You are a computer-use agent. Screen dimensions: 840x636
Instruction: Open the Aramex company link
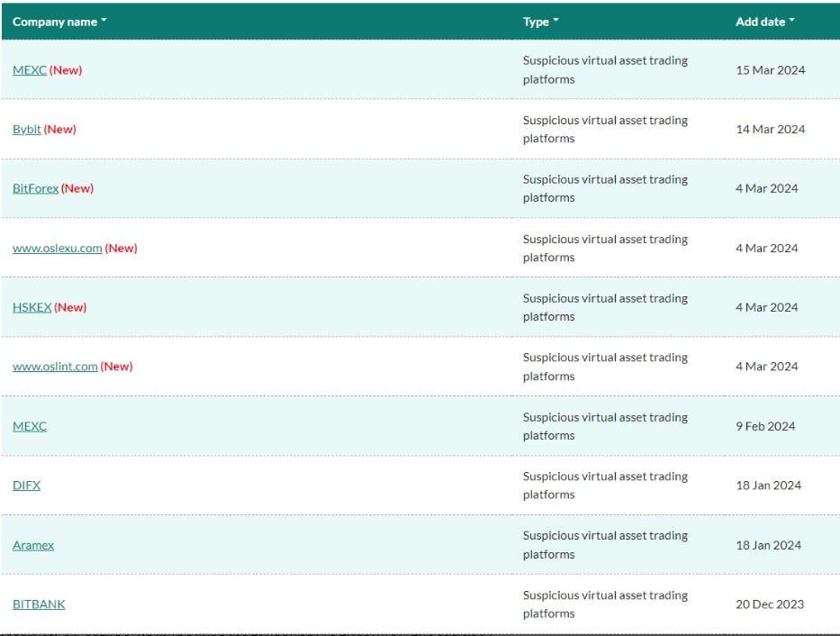point(33,545)
